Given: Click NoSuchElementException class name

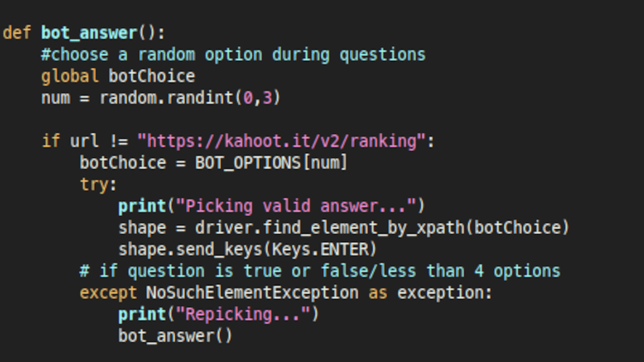Looking at the screenshot, I should click(253, 293).
